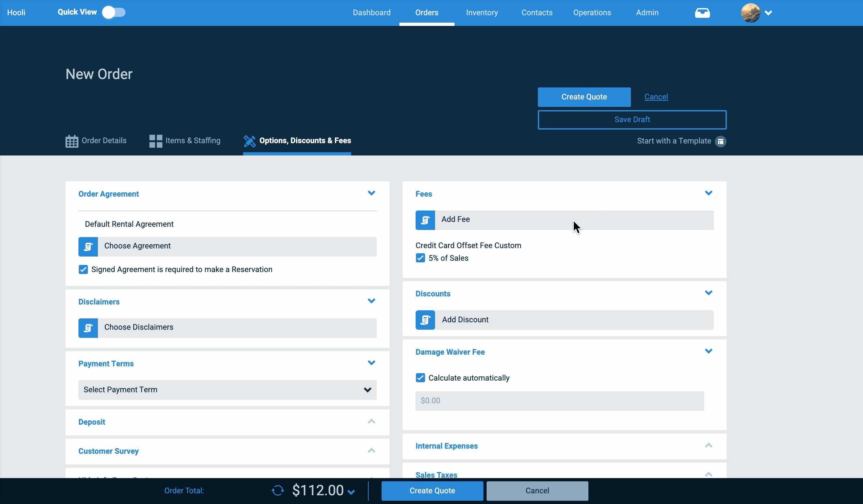Click the order total refresh icon
The width and height of the screenshot is (863, 504).
tap(278, 490)
